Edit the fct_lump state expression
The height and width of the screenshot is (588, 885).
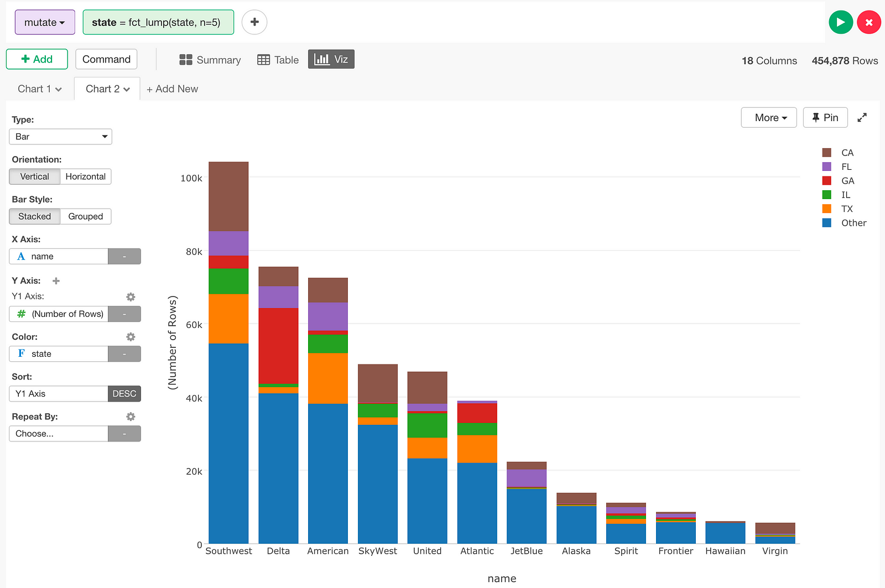point(158,22)
